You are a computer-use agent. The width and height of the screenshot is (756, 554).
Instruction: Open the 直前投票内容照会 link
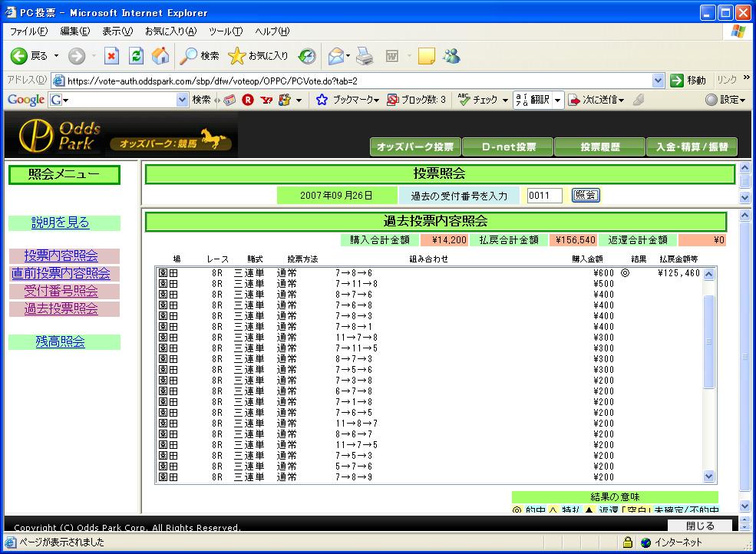(x=61, y=273)
